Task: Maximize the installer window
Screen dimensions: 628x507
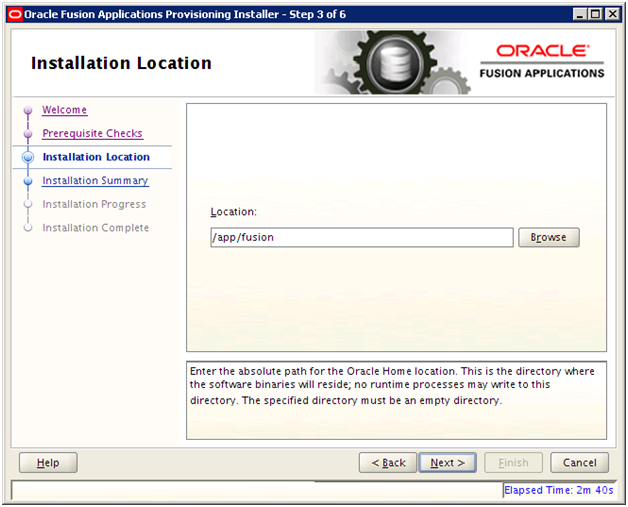Action: [x=596, y=14]
